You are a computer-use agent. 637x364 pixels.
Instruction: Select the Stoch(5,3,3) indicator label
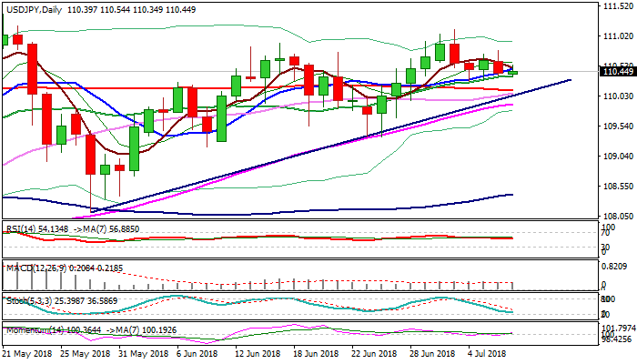click(x=24, y=297)
